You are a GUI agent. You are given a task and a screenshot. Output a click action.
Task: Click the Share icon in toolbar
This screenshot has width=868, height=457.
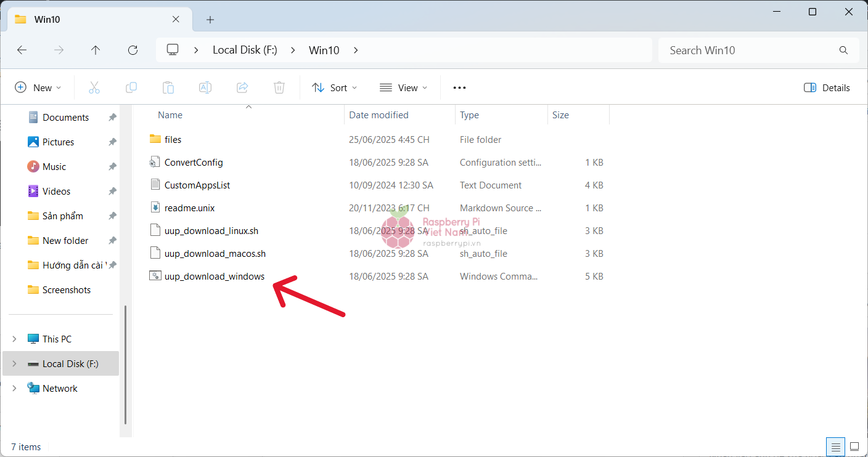pos(242,87)
